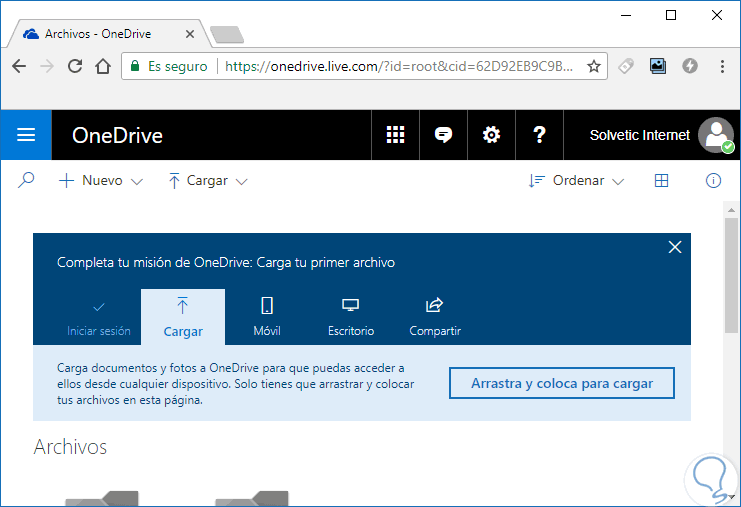Expand the Cargar dropdown in toolbar

207,180
